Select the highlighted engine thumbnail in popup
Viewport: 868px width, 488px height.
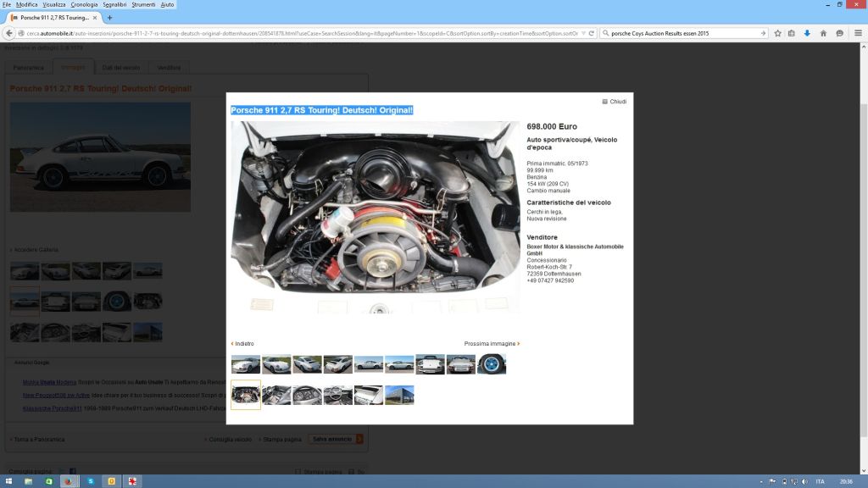click(246, 395)
